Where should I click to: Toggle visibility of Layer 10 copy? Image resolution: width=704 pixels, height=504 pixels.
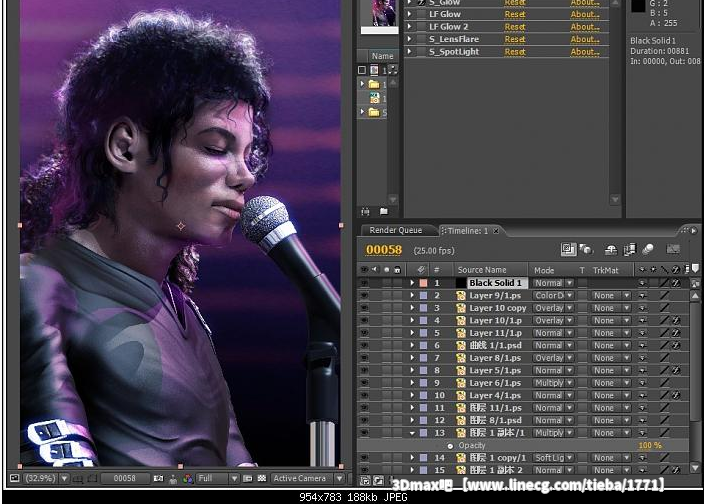click(364, 308)
